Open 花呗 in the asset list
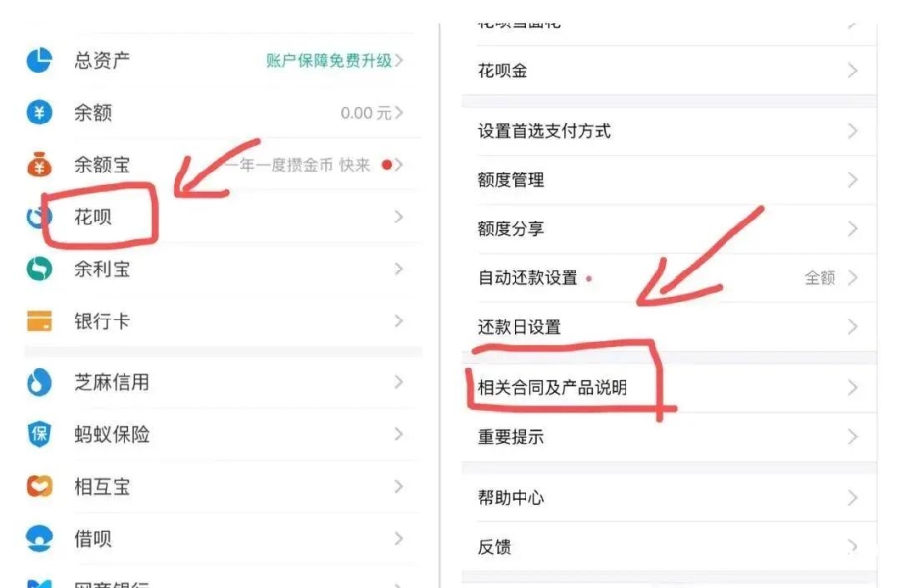Screen dimensions: 901x588 coord(94,217)
